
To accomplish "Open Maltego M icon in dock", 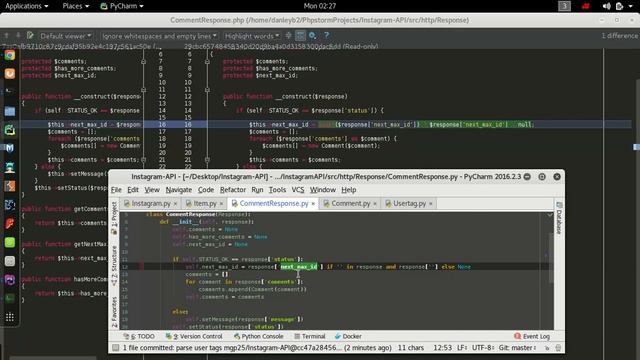I will (10, 148).
